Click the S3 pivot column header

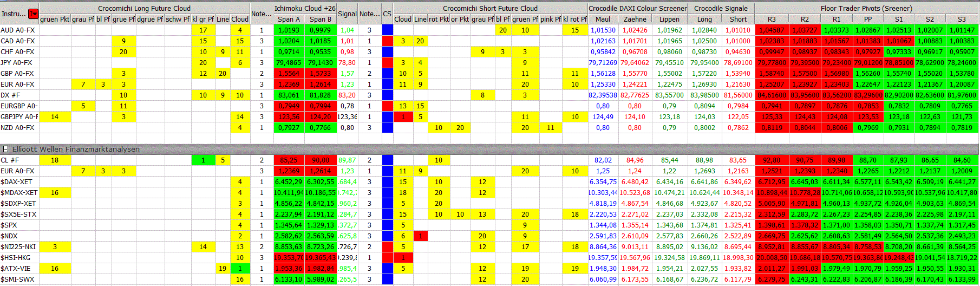coord(962,19)
